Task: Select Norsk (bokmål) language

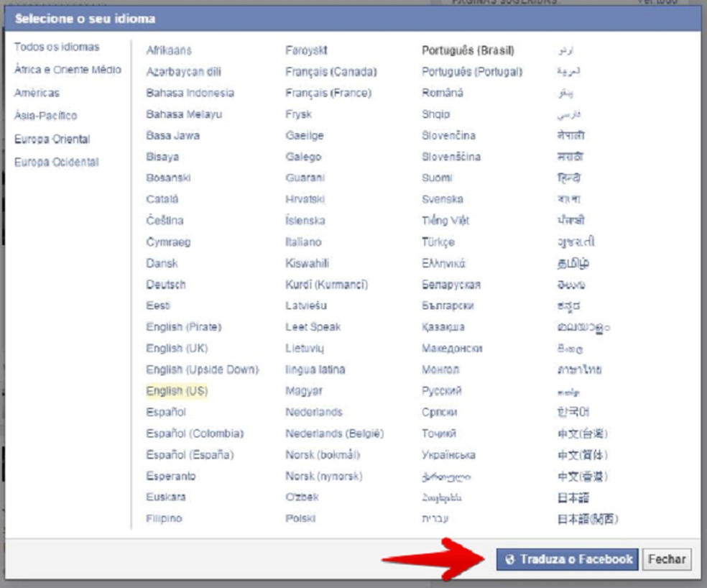Action: [x=323, y=455]
